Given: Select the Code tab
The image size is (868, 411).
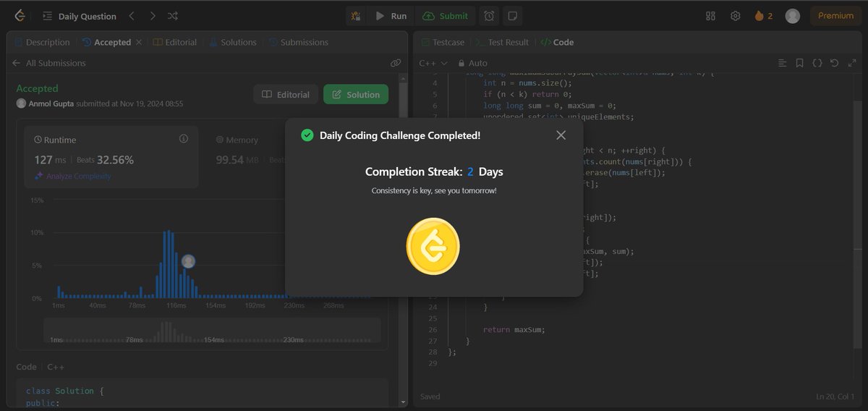Looking at the screenshot, I should click(x=558, y=42).
